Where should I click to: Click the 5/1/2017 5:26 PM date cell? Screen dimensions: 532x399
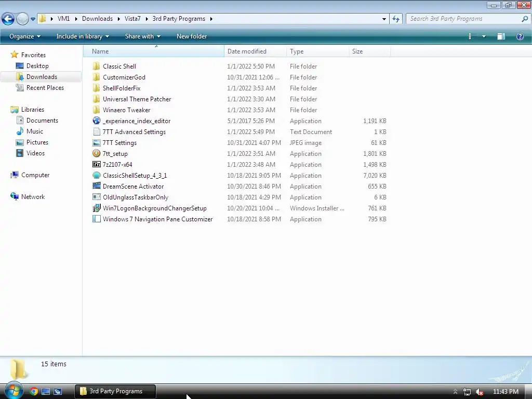251,121
